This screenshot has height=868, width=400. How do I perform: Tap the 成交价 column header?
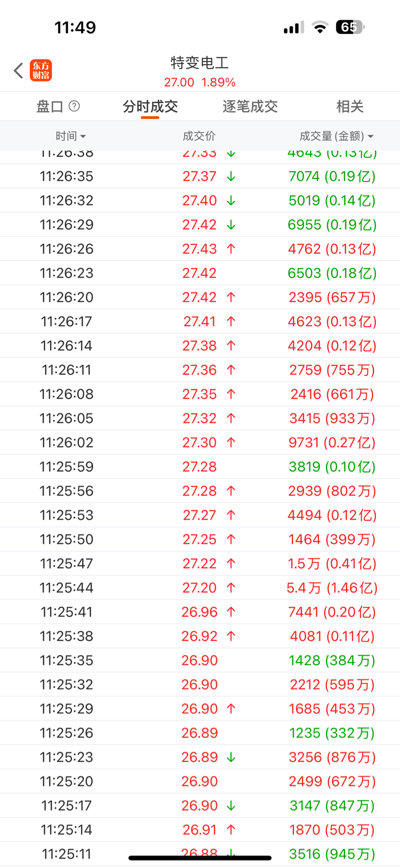199,136
